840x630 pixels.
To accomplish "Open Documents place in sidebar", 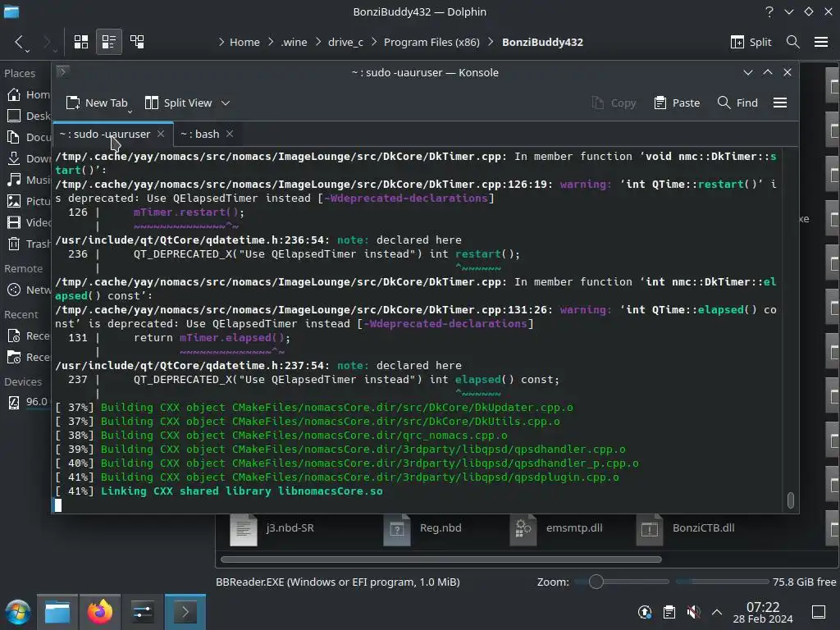I will point(29,137).
